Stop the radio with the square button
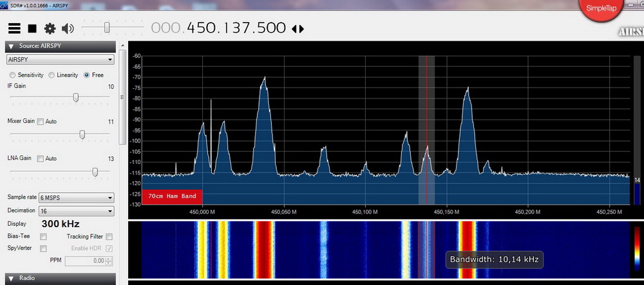This screenshot has width=644, height=285. pos(32,28)
